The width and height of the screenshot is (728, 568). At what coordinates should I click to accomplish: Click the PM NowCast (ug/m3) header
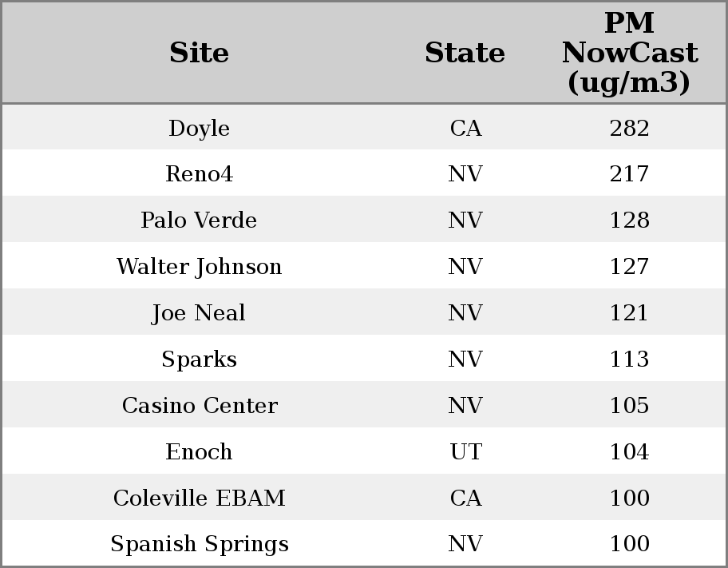click(629, 54)
